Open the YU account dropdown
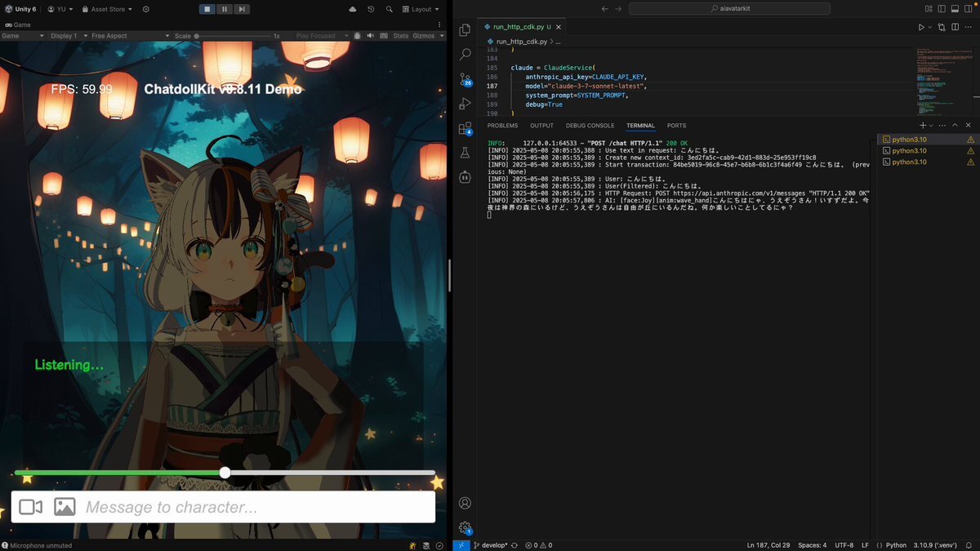980x551 pixels. [60, 9]
